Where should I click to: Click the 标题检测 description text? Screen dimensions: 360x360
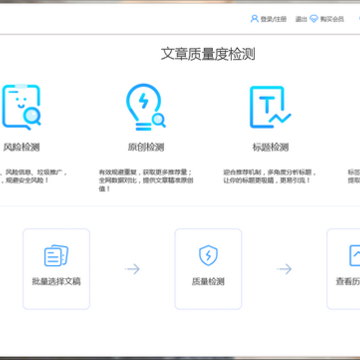click(x=270, y=177)
